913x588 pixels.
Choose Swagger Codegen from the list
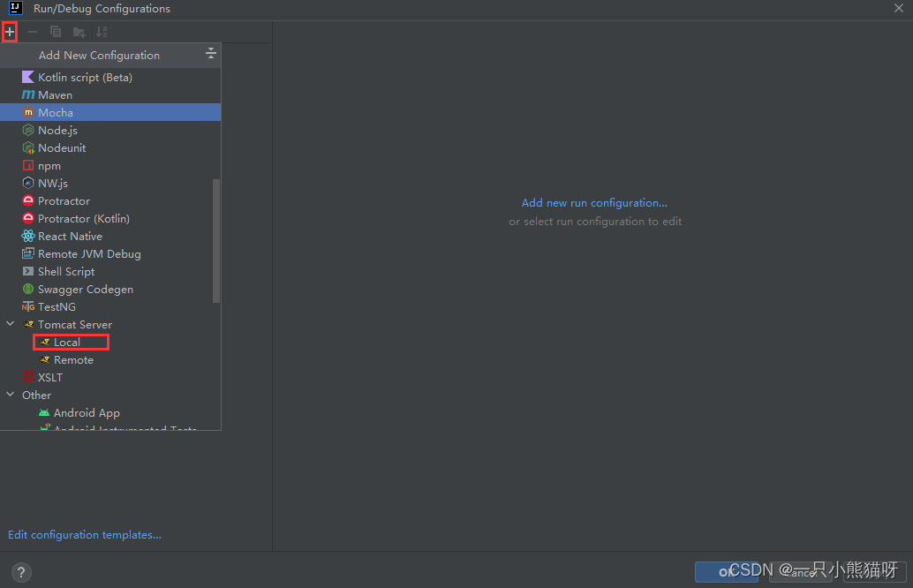(110, 289)
